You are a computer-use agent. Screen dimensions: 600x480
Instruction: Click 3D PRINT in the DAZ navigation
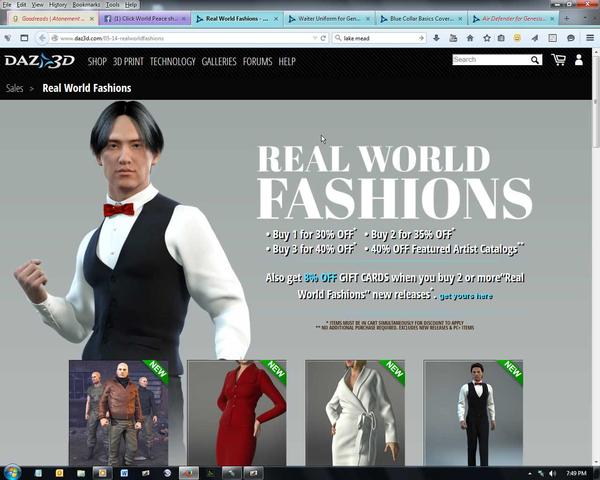(x=128, y=61)
